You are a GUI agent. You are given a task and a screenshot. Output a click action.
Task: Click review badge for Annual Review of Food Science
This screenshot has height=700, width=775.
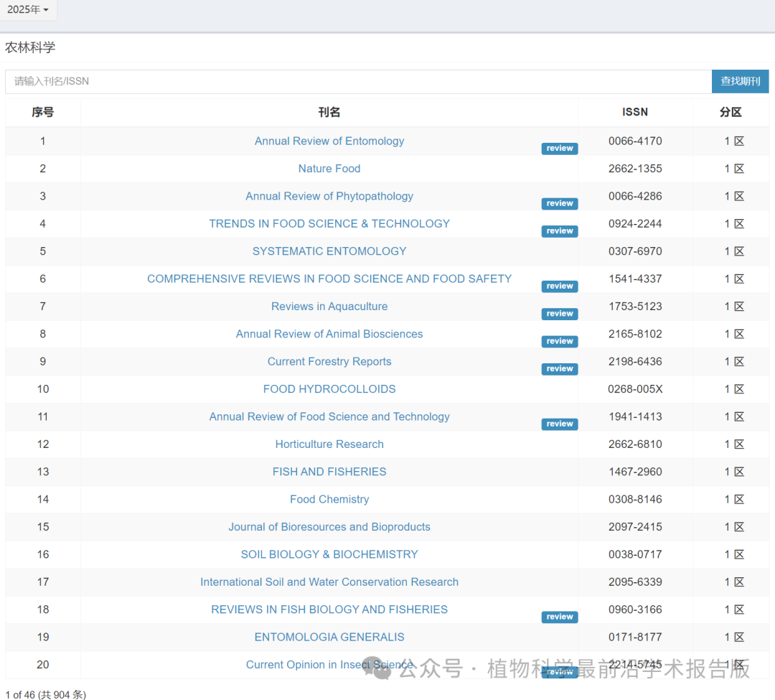pos(559,424)
